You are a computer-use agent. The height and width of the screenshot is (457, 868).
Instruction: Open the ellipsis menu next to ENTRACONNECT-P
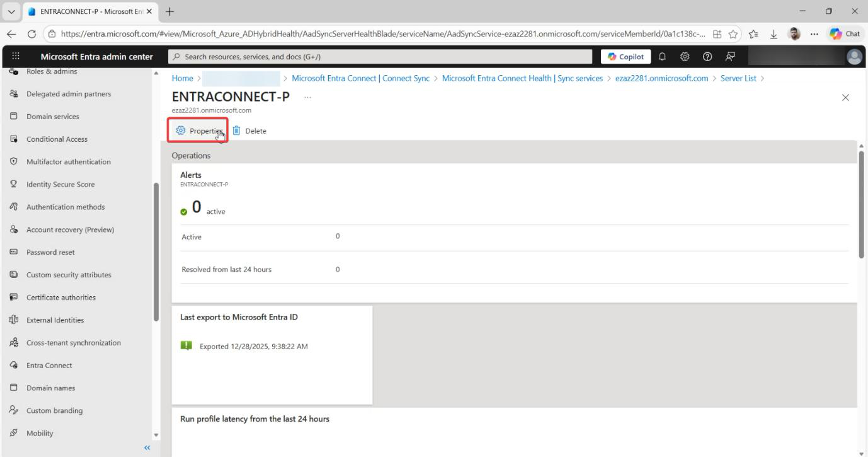point(307,97)
